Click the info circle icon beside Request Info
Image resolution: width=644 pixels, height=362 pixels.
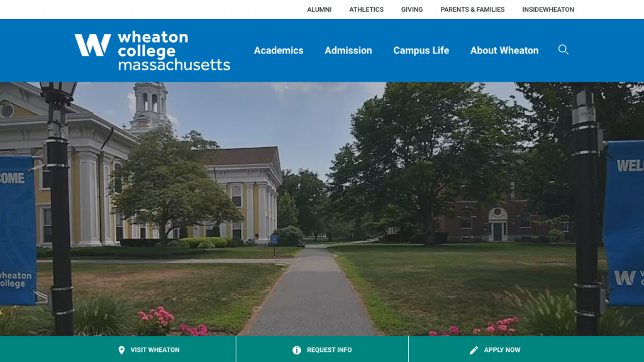(x=297, y=350)
